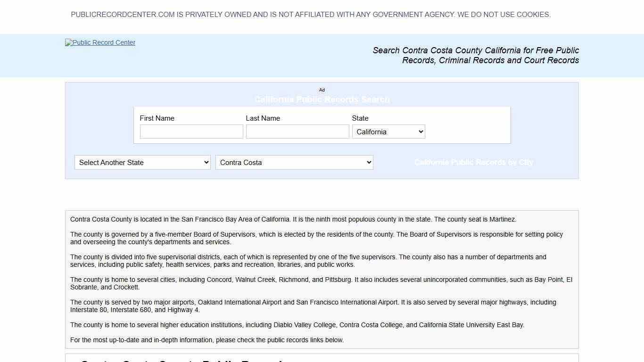Image resolution: width=644 pixels, height=362 pixels.
Task: Focus the Last Name input box
Action: tap(297, 132)
